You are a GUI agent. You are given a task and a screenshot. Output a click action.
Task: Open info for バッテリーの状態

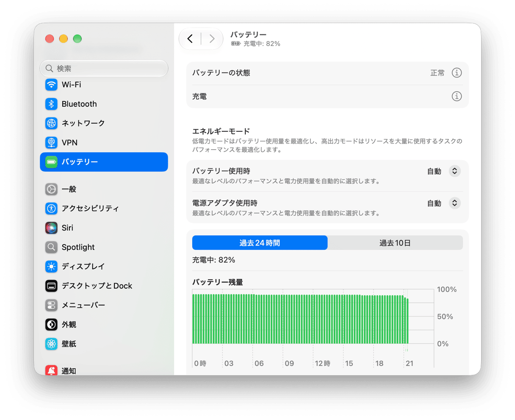pos(457,73)
